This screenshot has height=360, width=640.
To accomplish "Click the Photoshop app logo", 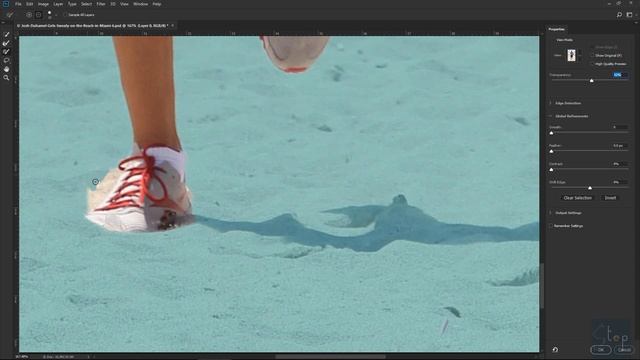I will tap(6, 4).
